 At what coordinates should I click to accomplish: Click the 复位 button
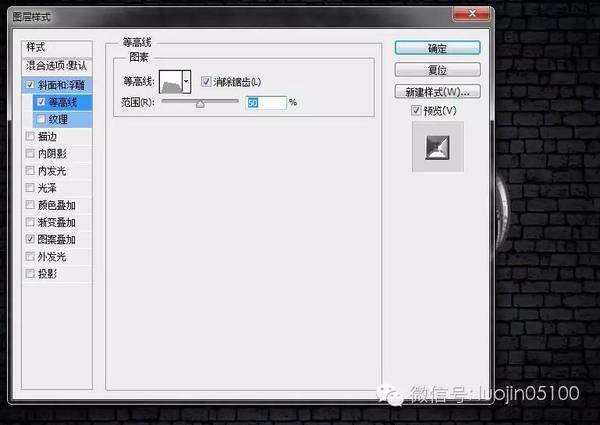[437, 70]
